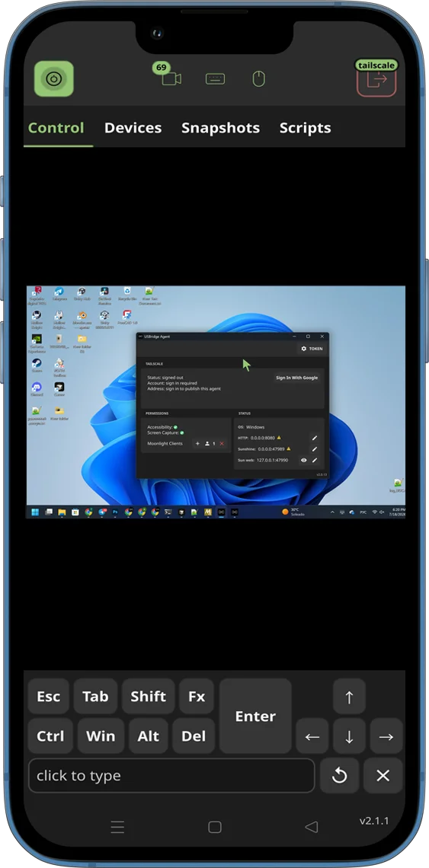Image resolution: width=429 pixels, height=868 pixels.
Task: Tap the left arrow key
Action: (312, 736)
